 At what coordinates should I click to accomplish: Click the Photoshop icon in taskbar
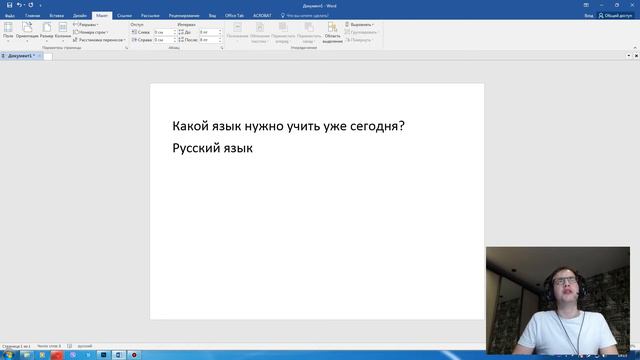pos(103,355)
